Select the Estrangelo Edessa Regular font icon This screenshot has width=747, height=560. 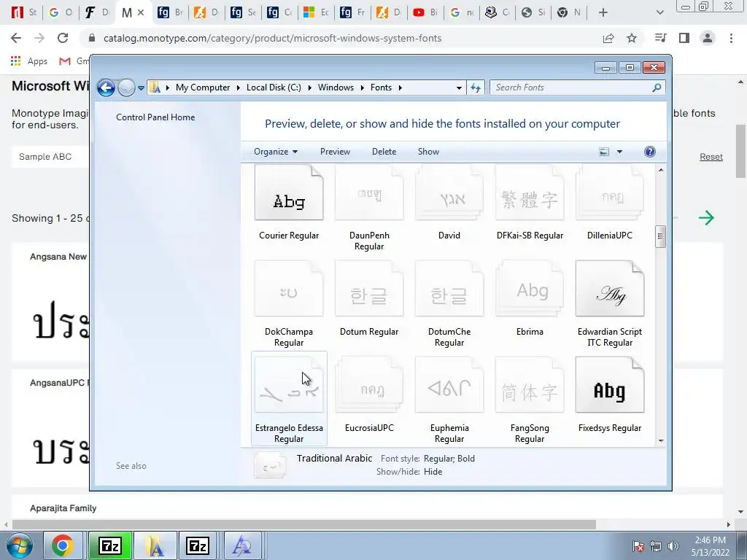(289, 385)
